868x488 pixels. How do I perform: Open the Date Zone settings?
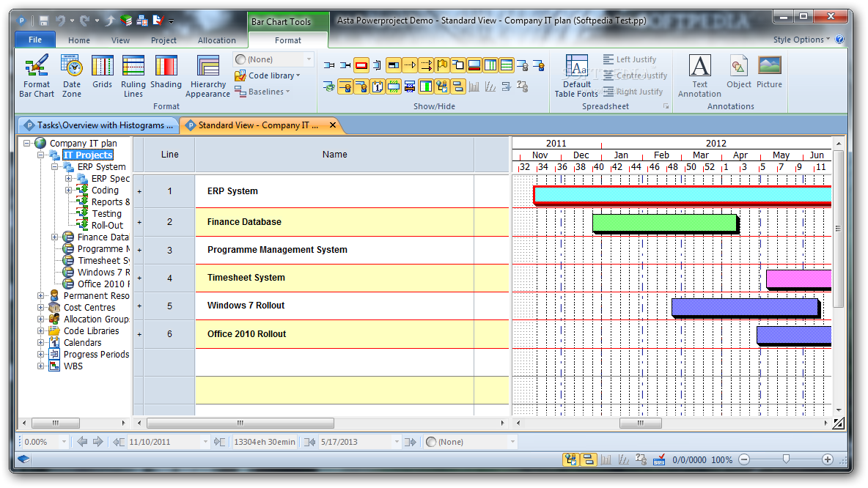(x=71, y=75)
